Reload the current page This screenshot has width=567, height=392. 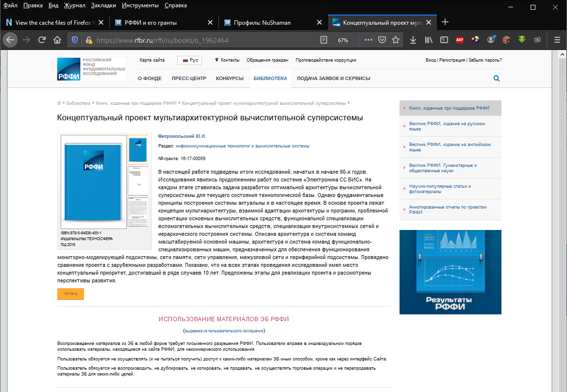click(x=42, y=40)
